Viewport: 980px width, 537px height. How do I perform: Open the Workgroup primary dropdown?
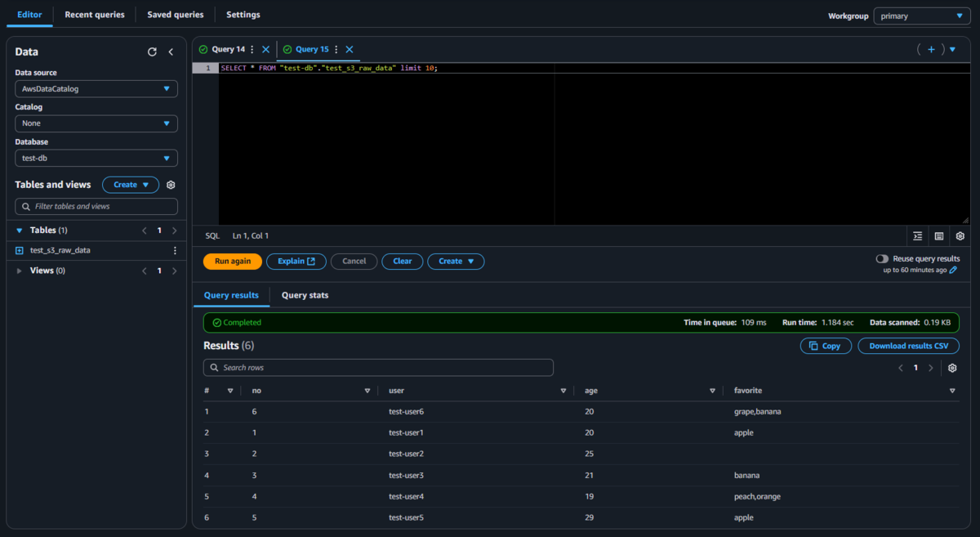coord(921,16)
